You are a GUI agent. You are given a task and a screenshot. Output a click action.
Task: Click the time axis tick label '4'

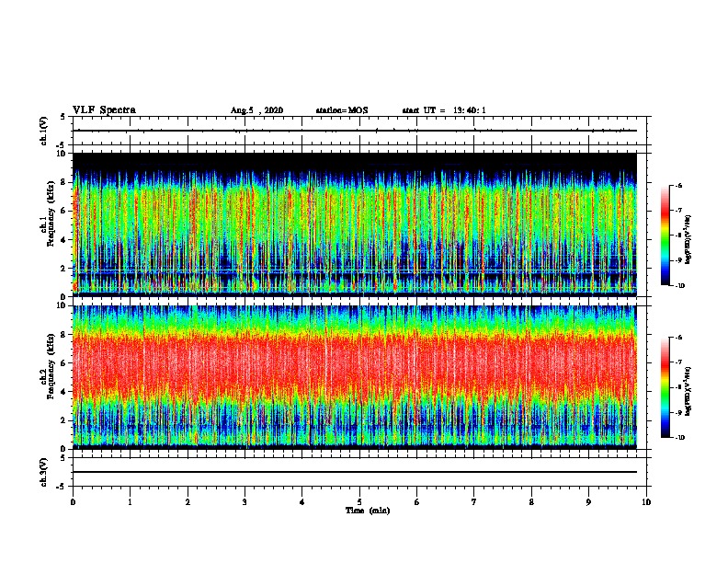302,502
